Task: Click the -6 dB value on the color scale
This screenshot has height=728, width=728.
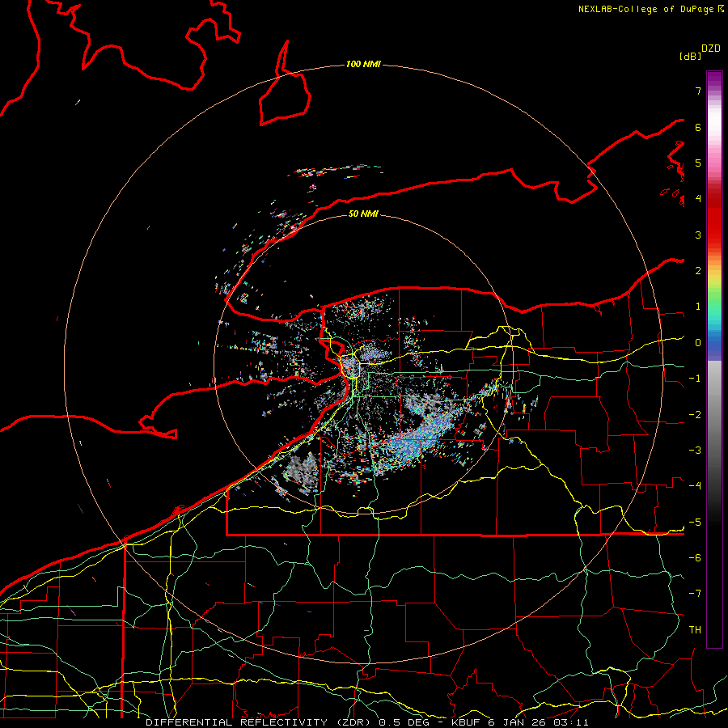Action: coord(695,558)
